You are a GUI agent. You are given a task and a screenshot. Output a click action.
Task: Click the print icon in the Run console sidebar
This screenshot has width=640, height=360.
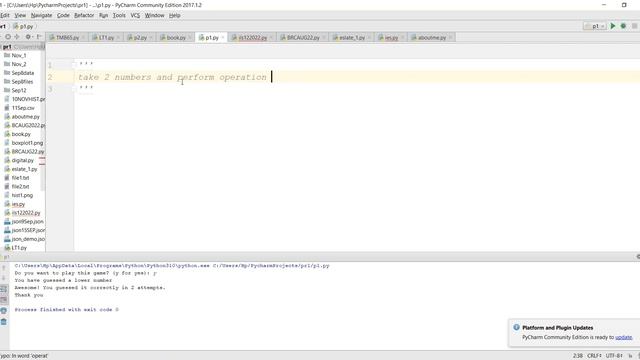pos(4,311)
